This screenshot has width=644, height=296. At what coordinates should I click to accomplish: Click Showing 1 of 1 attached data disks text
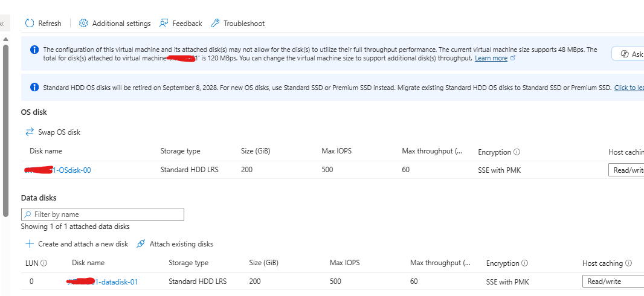[x=75, y=227]
